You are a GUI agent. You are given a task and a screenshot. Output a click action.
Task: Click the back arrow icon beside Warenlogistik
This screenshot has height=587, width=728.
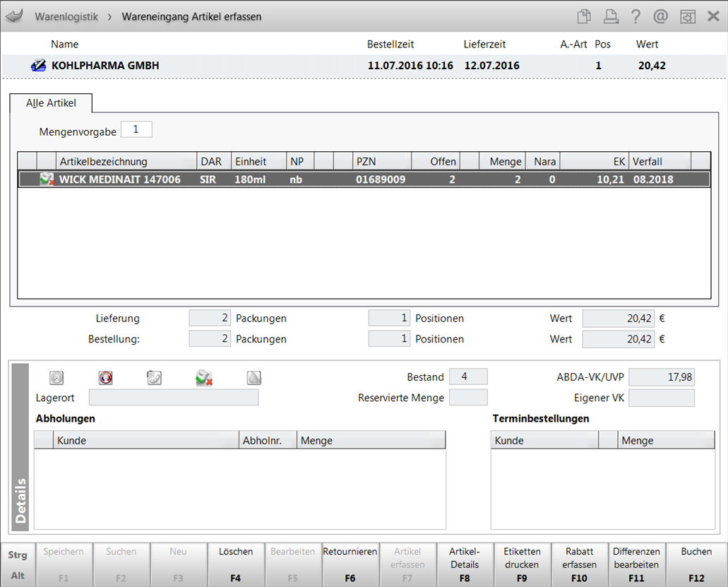coord(14,16)
